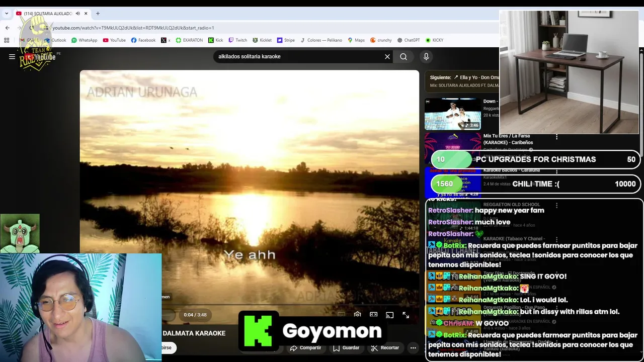Screen dimensions: 644x362
Task: Clear the YouTube search box with X
Action: click(x=387, y=57)
